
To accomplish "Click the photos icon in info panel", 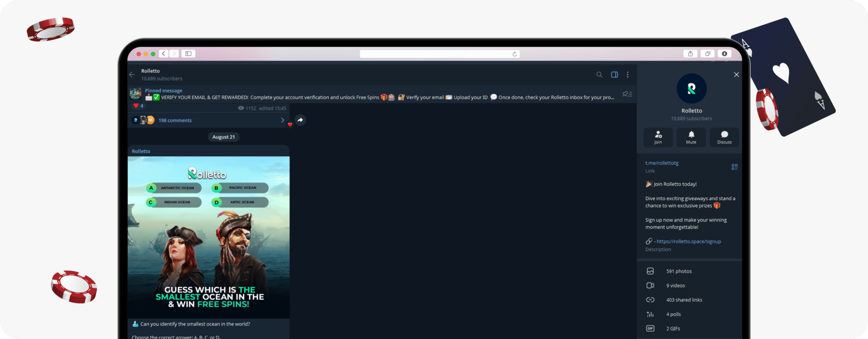I will tap(650, 271).
